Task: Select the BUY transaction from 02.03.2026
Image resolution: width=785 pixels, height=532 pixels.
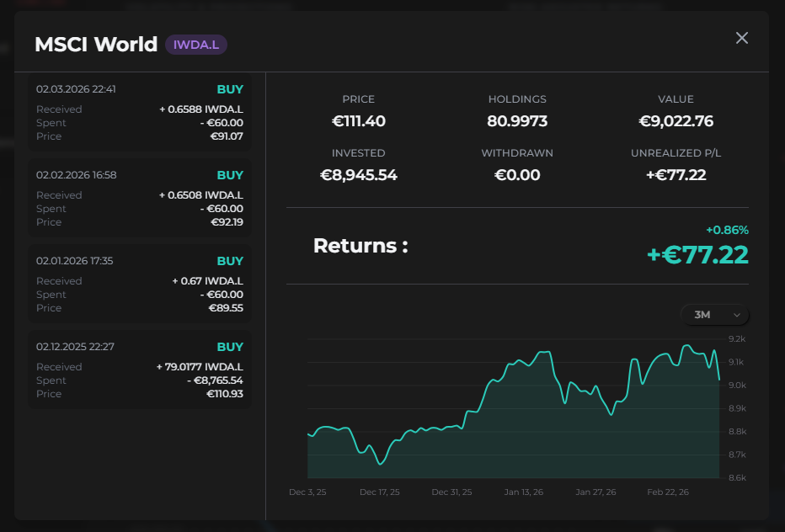Action: (140, 112)
